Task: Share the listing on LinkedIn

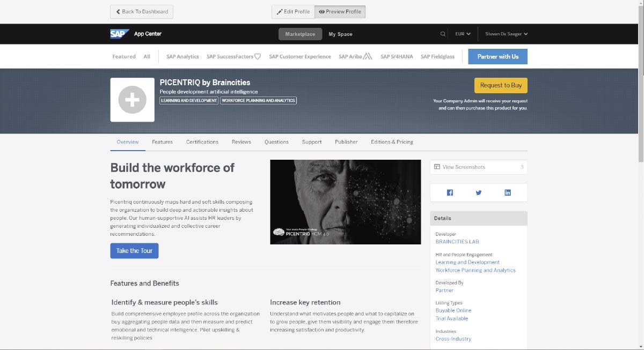Action: pos(508,193)
